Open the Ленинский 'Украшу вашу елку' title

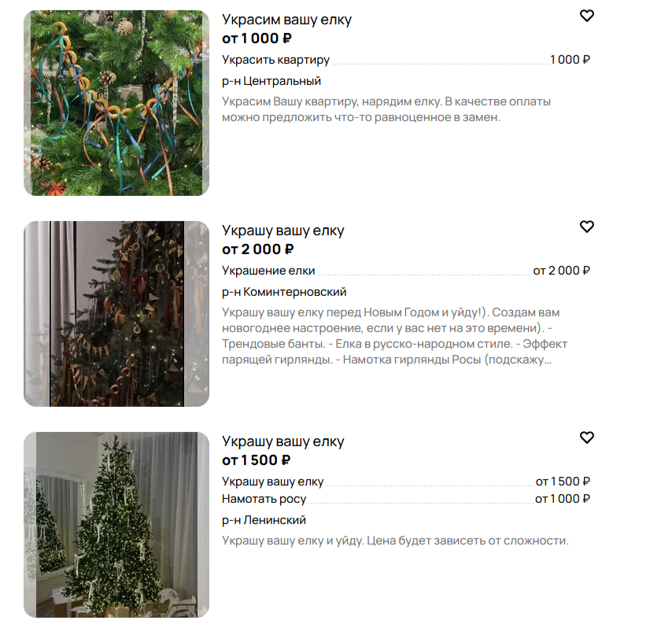point(282,441)
